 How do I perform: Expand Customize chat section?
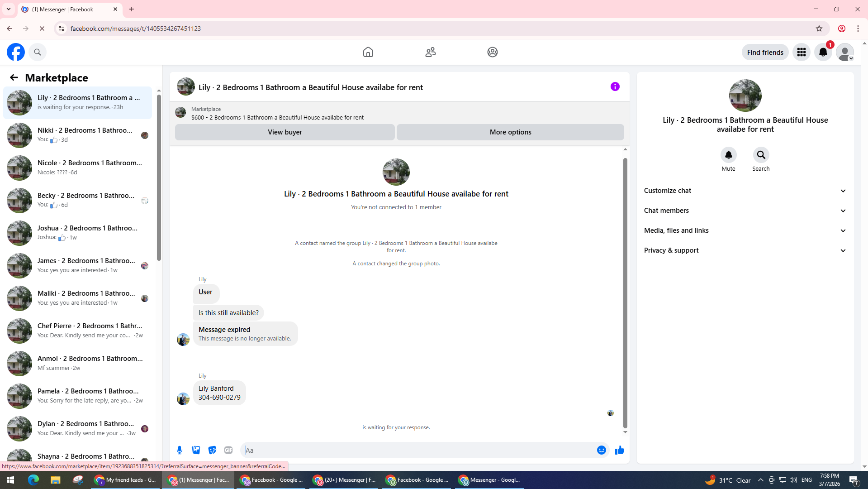745,191
